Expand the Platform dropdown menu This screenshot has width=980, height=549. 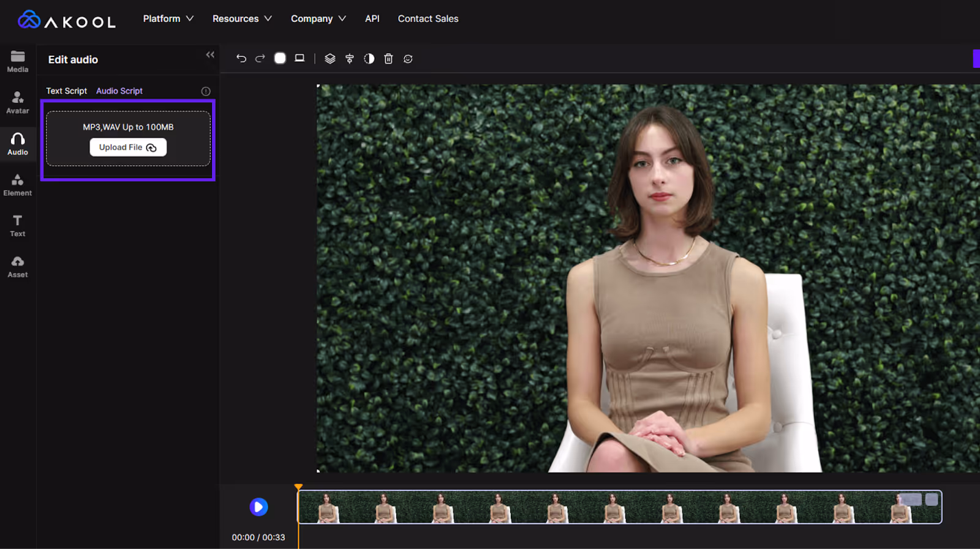coord(168,18)
